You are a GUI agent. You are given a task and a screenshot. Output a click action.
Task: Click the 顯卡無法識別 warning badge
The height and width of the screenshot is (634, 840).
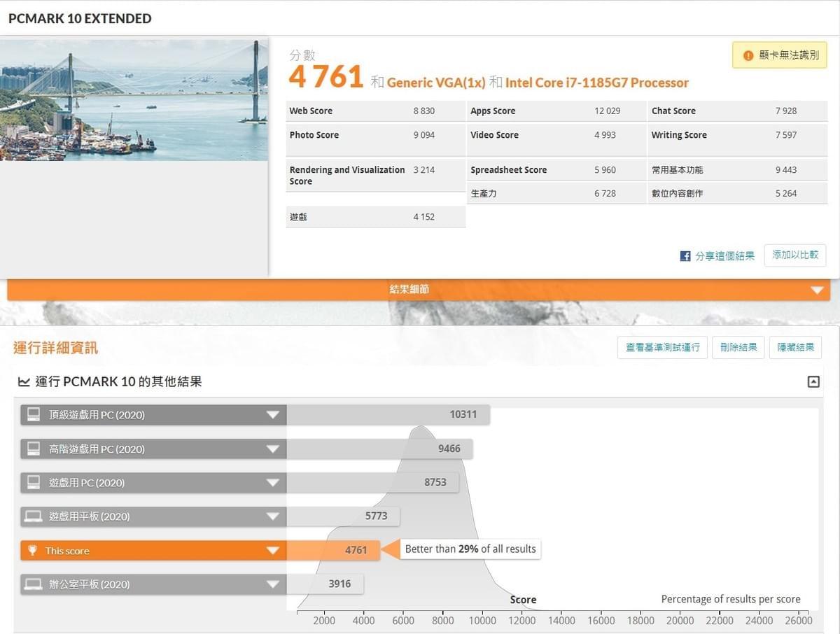pyautogui.click(x=780, y=55)
